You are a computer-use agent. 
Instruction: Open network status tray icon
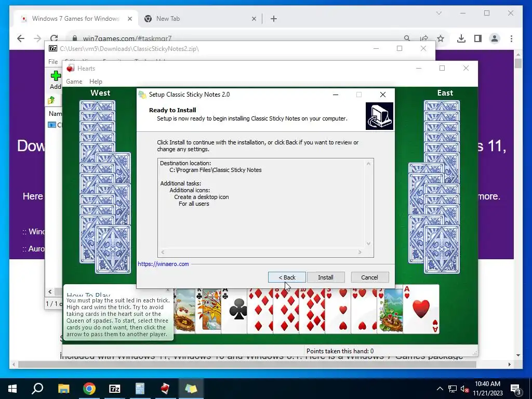click(453, 389)
